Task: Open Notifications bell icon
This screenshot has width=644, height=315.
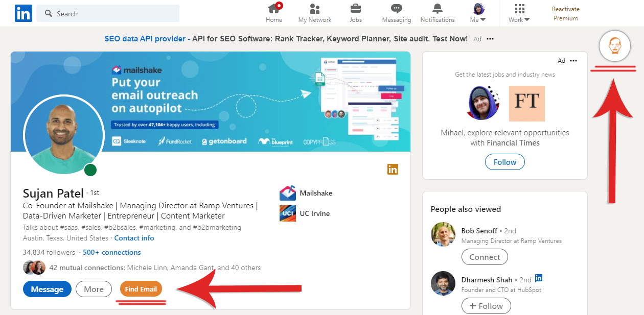Action: [438, 13]
